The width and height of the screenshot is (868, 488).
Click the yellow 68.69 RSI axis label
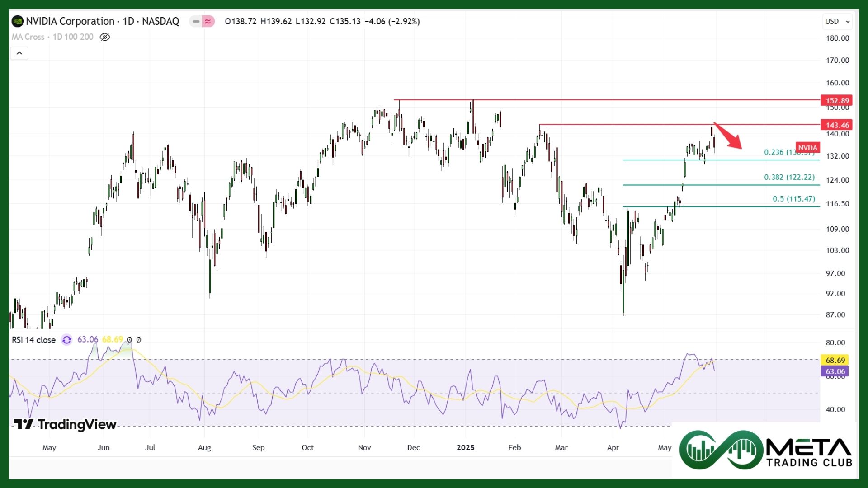[835, 360]
